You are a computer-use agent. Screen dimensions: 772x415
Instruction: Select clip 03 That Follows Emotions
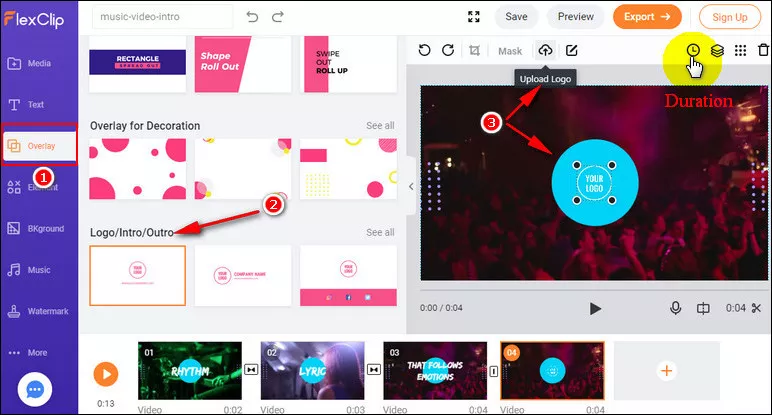[x=435, y=371]
